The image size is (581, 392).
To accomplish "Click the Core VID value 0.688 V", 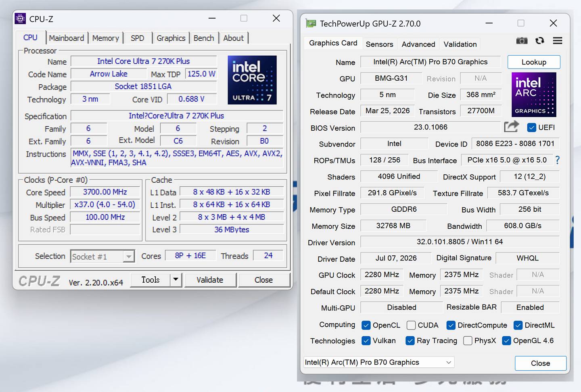I will [192, 99].
